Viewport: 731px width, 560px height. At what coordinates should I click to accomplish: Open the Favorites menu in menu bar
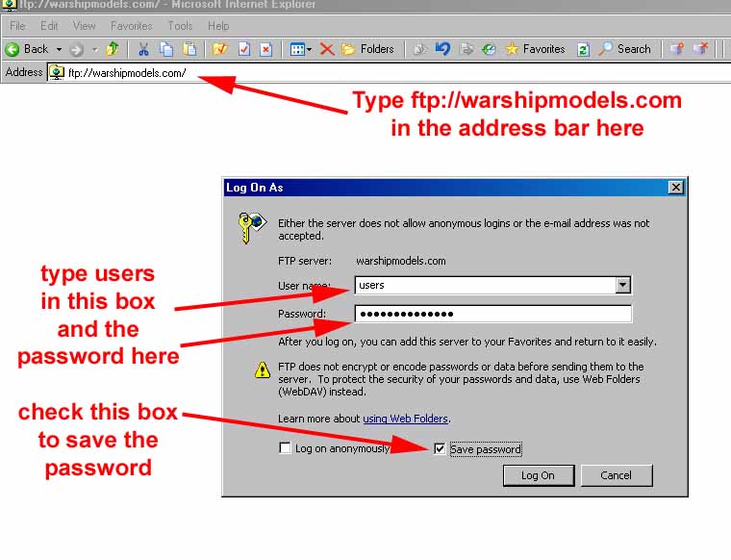pos(131,26)
